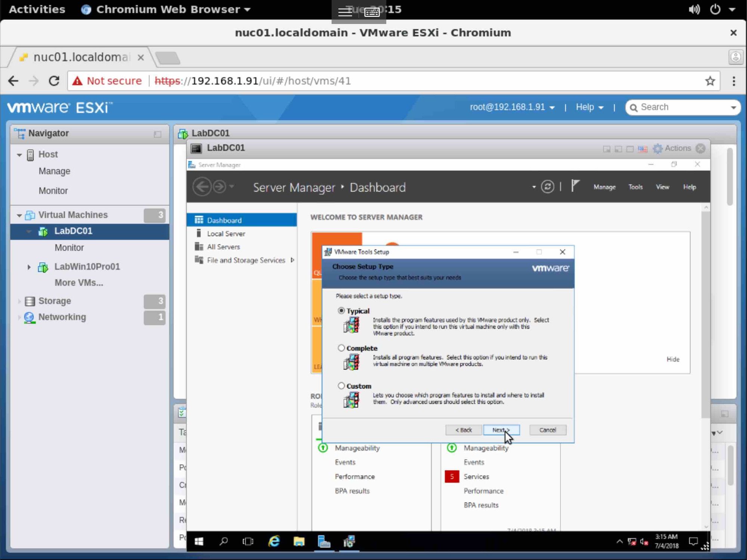Click the keyboard layout flag icon in console toolbar
Viewport: 747px width, 560px height.
coord(642,149)
